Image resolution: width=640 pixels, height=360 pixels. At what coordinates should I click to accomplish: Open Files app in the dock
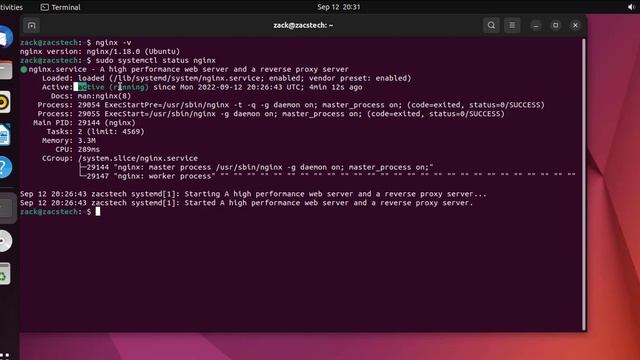(5, 70)
